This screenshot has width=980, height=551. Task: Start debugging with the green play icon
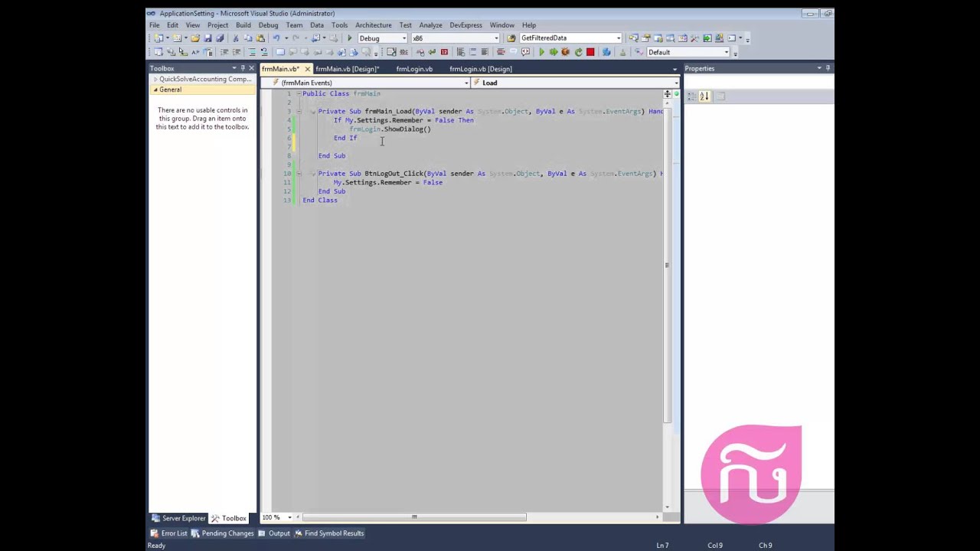(350, 38)
